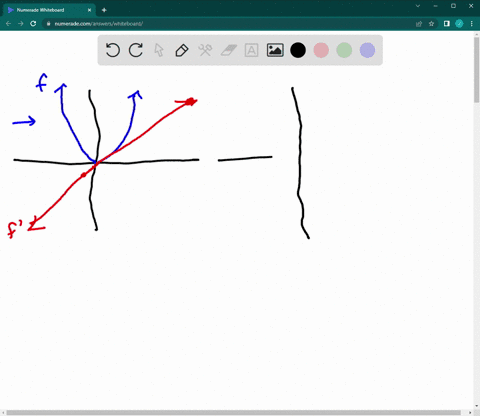This screenshot has width=480, height=416.
Task: Open the tab search dropdown chevron
Action: point(418,6)
